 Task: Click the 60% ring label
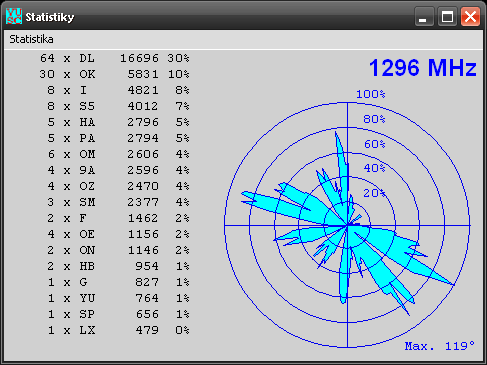coord(375,144)
